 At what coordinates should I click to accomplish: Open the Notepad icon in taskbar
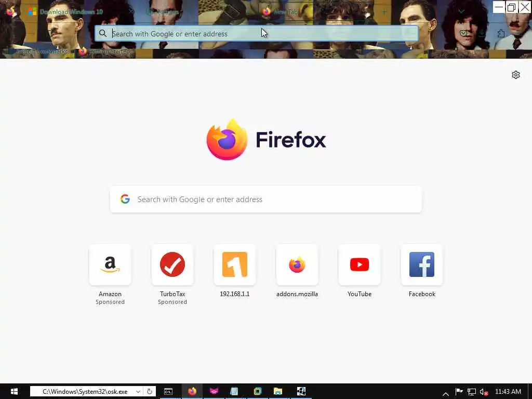(234, 392)
